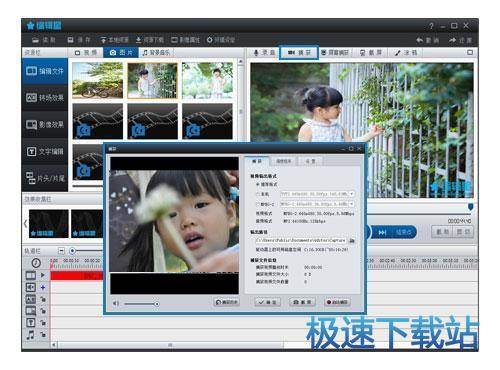This screenshot has width=500, height=370.
Task: Click the save icon in top toolbar
Action: (x=79, y=40)
